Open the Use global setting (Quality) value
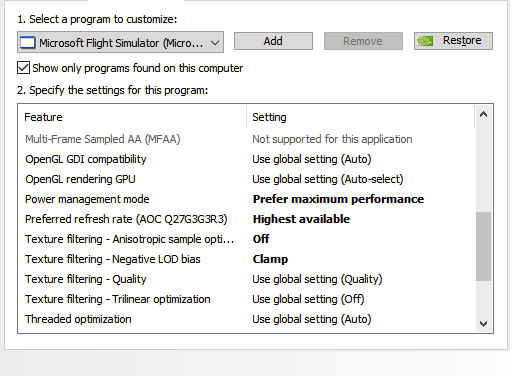 click(317, 279)
